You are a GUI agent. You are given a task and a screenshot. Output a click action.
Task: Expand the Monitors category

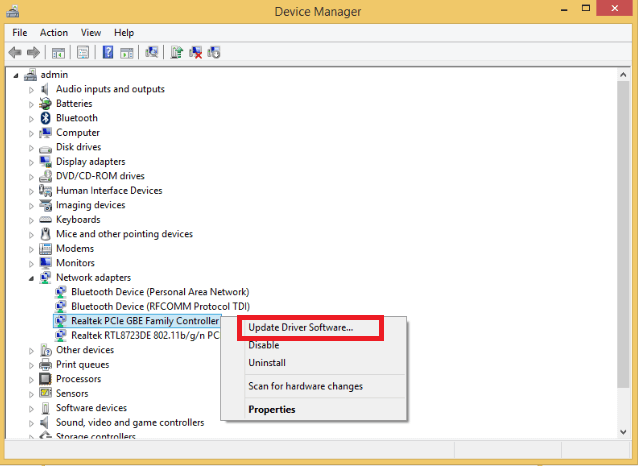click(x=31, y=264)
